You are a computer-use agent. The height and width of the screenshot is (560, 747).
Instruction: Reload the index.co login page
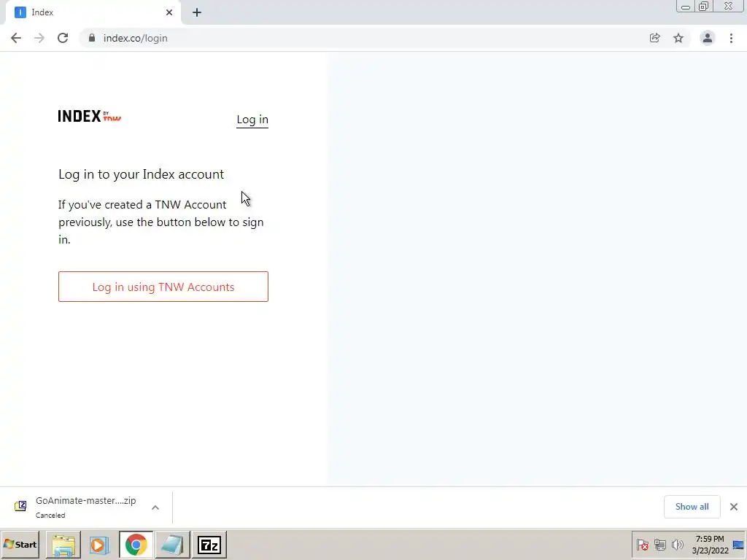[x=63, y=38]
